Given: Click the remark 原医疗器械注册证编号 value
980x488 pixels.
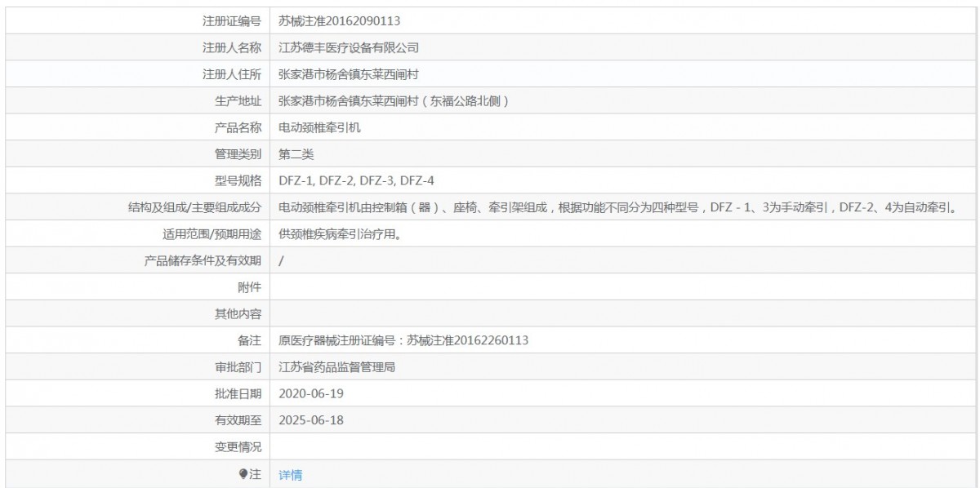Looking at the screenshot, I should (403, 340).
